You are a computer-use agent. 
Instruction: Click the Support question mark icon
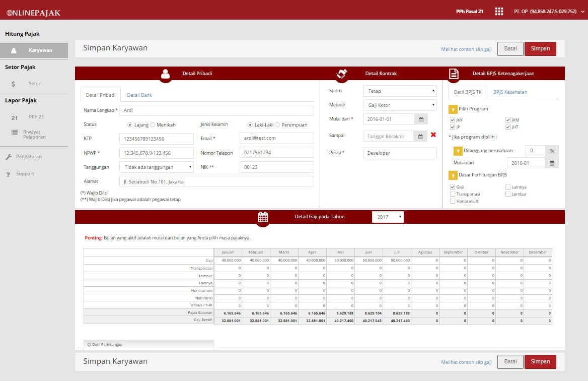point(8,174)
